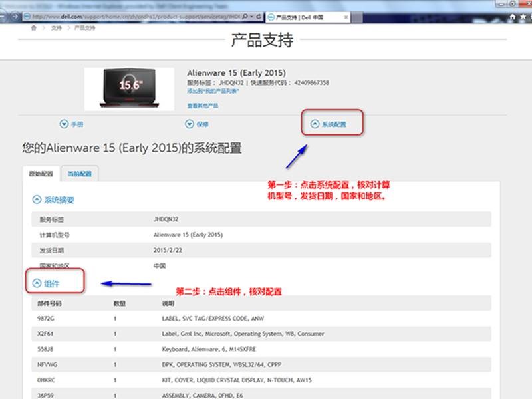Collapse the 系统配置 section
Image resolution: width=532 pixels, height=399 pixels.
coord(331,124)
